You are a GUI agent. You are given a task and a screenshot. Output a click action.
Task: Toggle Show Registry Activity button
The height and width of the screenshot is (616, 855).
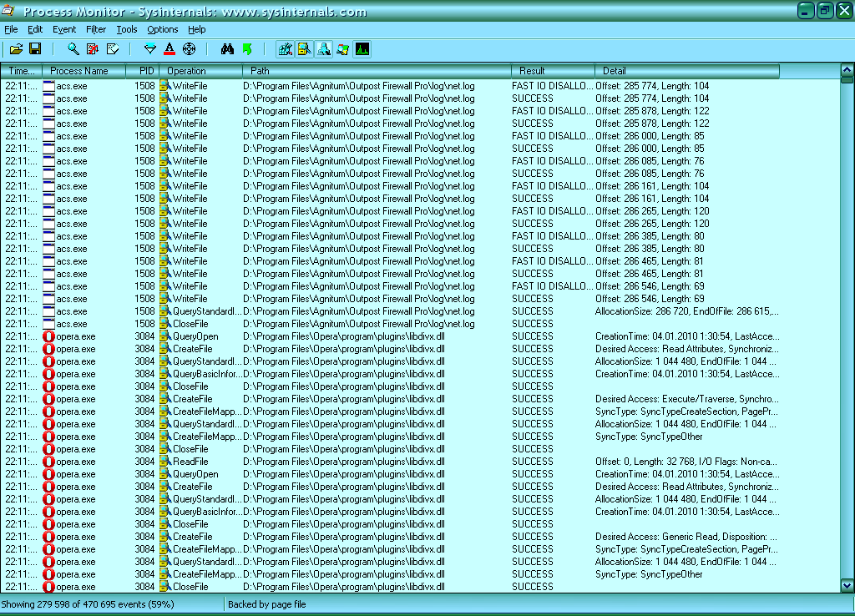point(285,49)
